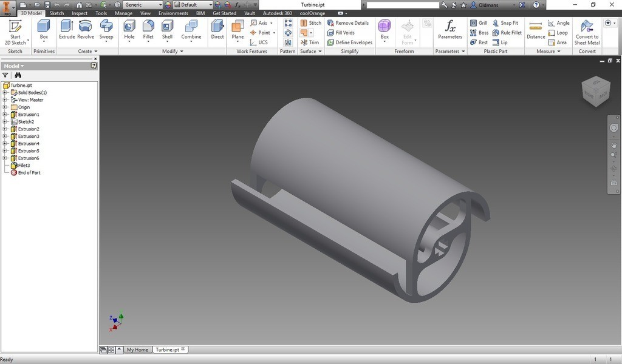
Task: Expand Solid Bodies(1) in browser
Action: point(5,93)
